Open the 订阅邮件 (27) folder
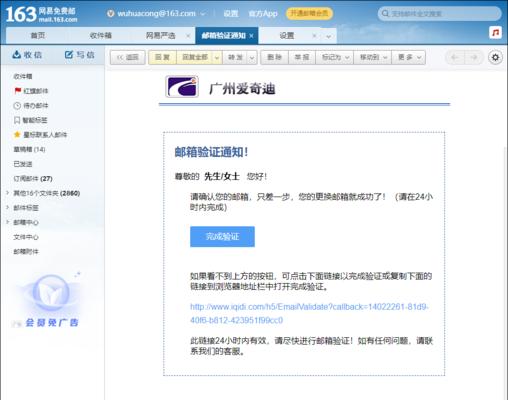The width and height of the screenshot is (508, 400). 33,179
